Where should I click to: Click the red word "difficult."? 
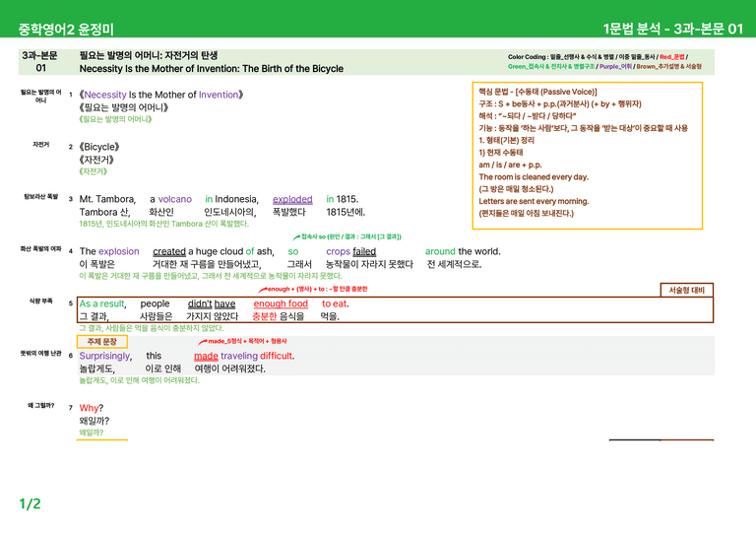pos(278,356)
